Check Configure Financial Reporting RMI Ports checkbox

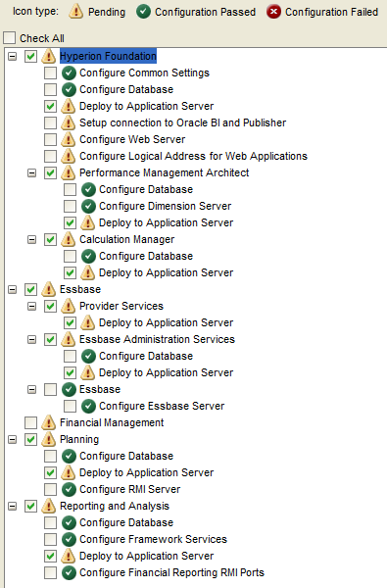50,572
